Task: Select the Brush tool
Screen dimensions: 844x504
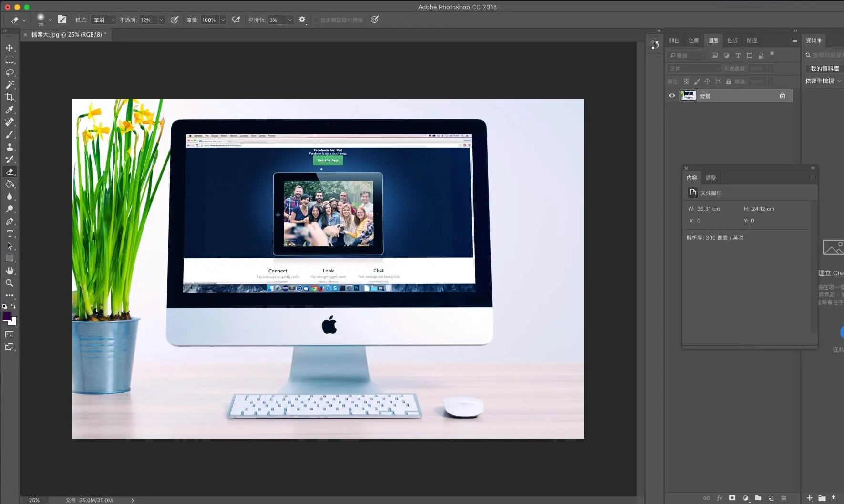Action: pyautogui.click(x=10, y=134)
